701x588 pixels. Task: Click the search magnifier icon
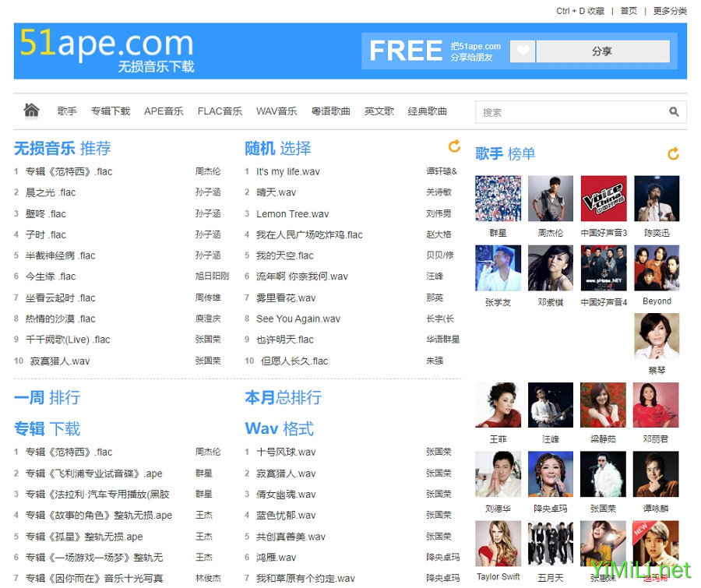click(674, 112)
